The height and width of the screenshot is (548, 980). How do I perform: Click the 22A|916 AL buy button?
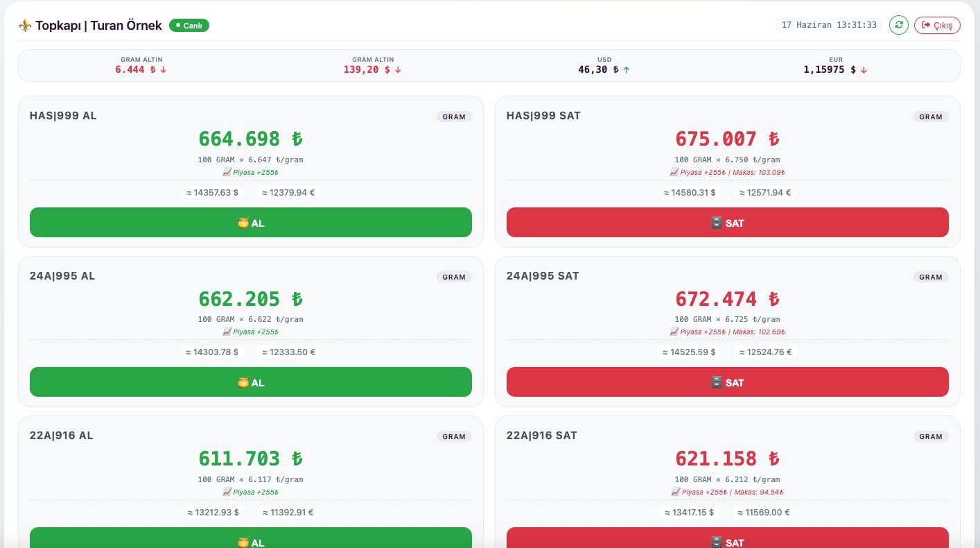(x=251, y=538)
